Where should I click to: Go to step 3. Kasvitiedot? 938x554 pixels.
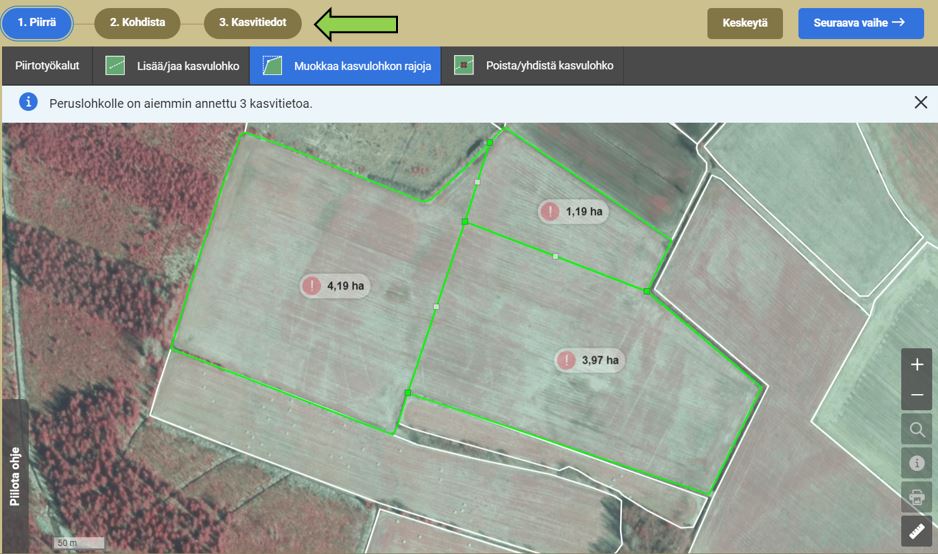pos(252,22)
